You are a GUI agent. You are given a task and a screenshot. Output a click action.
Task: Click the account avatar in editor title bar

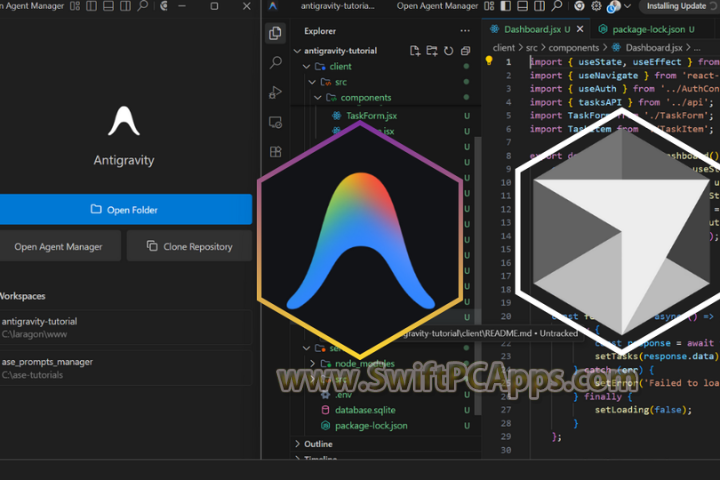[613, 6]
